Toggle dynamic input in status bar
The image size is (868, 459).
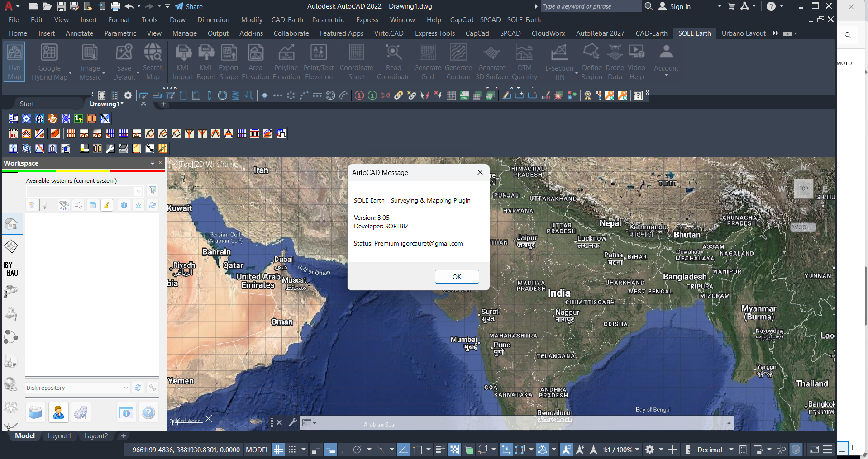click(330, 450)
